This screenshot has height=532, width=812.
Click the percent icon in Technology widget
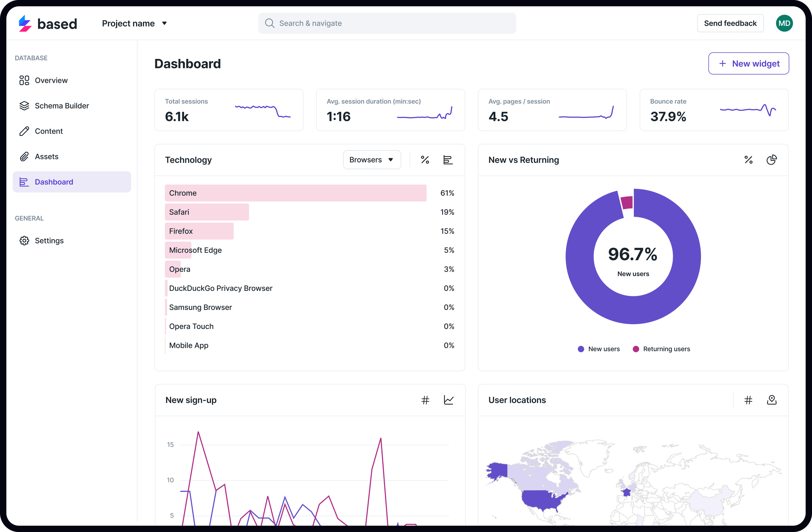(425, 160)
